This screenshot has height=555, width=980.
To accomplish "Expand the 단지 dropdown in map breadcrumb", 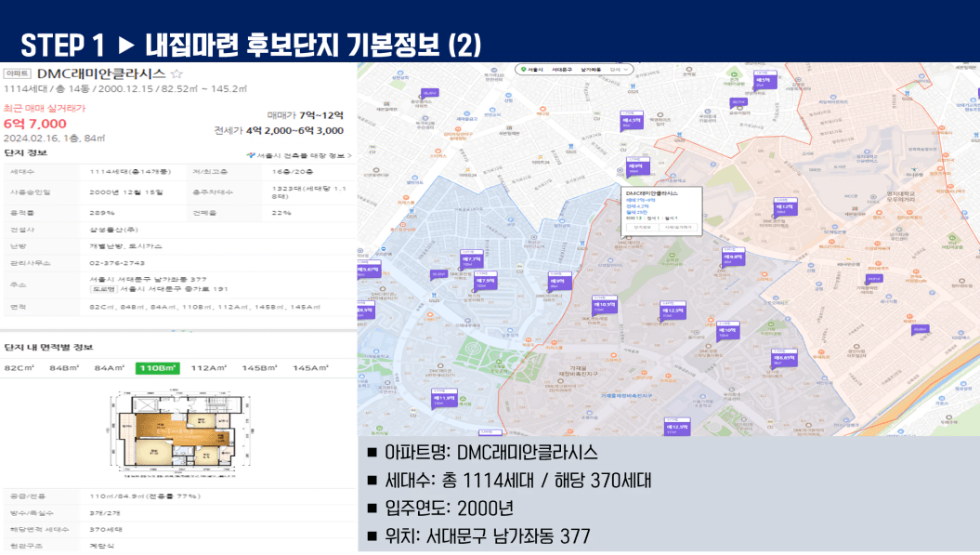I will pyautogui.click(x=620, y=70).
